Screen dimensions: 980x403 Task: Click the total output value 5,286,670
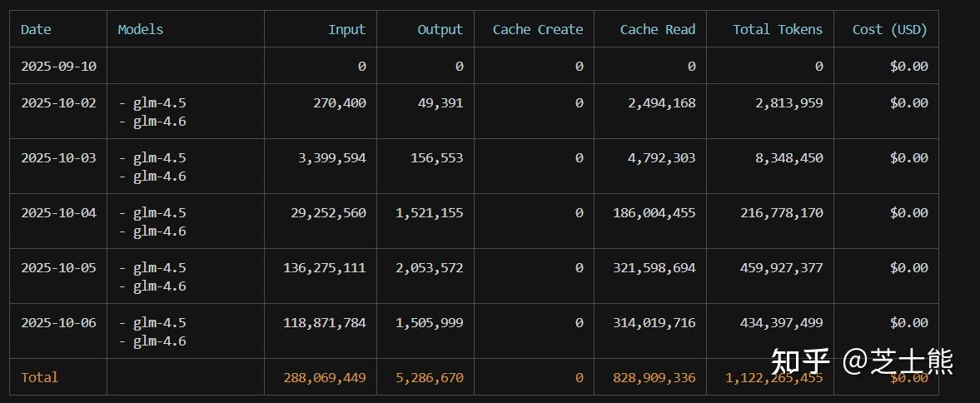429,378
